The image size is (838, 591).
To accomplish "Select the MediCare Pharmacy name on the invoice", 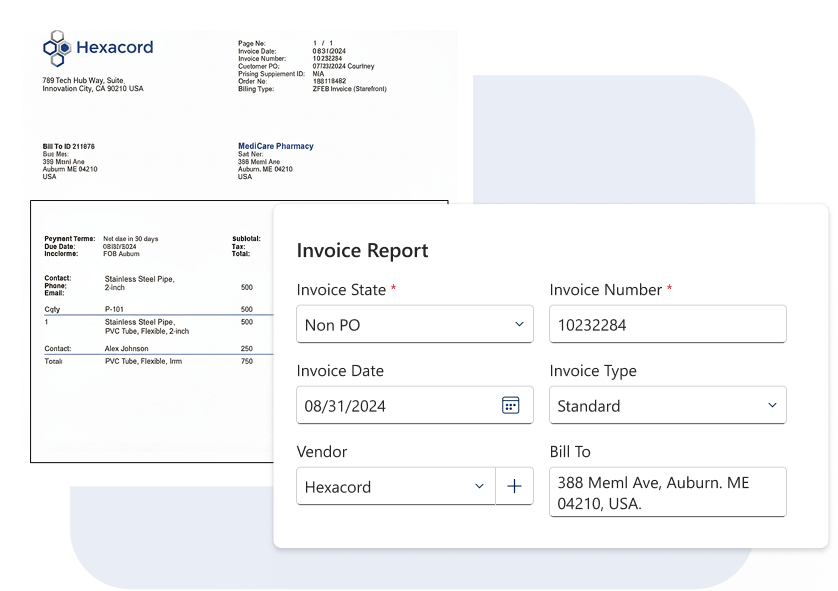I will (x=275, y=146).
